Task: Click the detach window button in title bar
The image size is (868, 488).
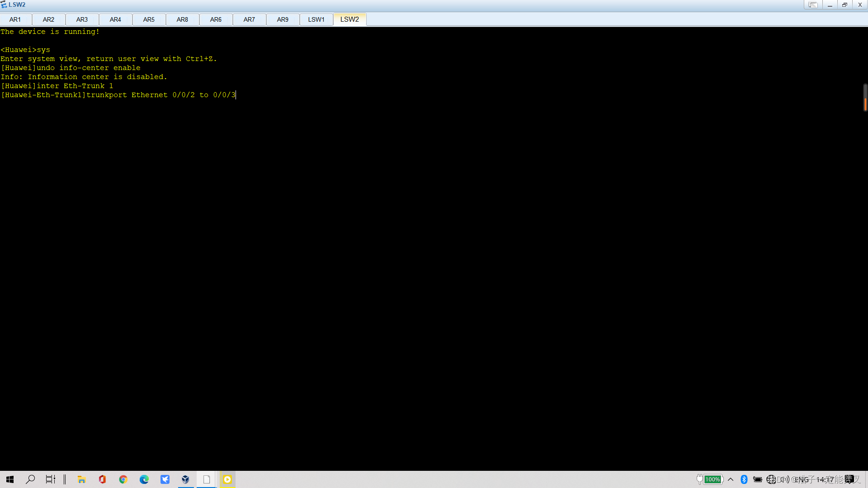Action: tap(813, 5)
